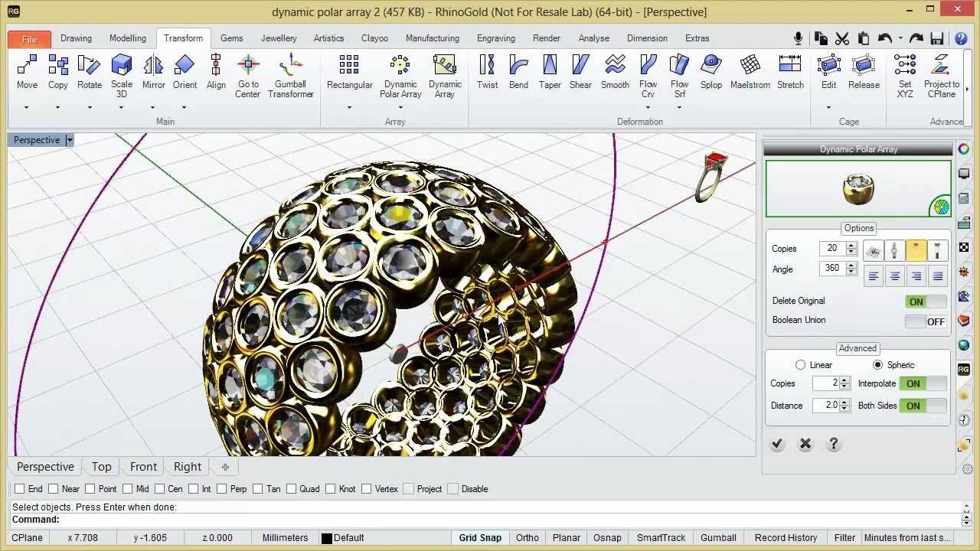This screenshot has height=551, width=980.
Task: Select the Spheric radio button
Action: tap(877, 365)
